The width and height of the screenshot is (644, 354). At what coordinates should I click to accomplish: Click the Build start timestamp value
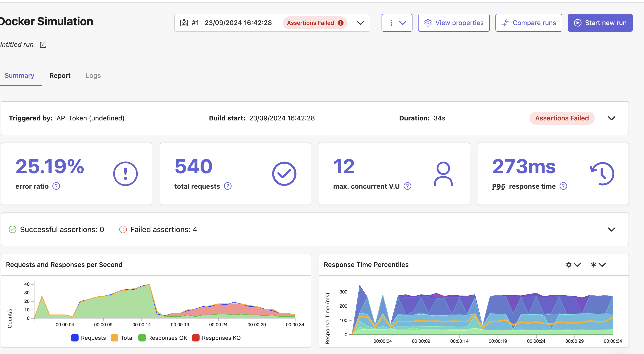pos(282,118)
